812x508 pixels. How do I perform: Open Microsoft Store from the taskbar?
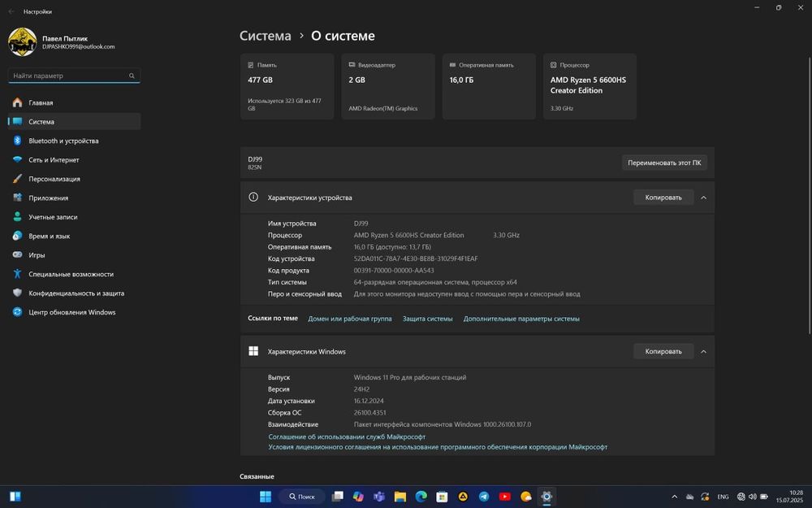442,497
